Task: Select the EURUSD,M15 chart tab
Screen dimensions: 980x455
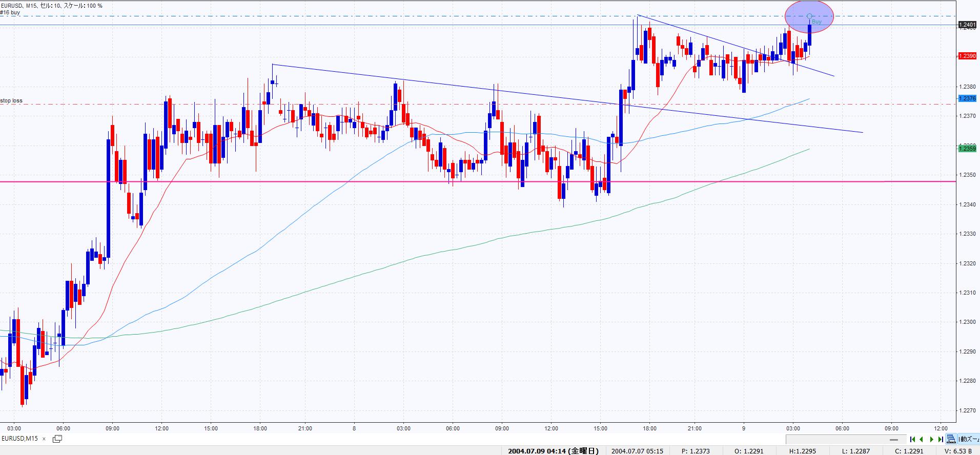Action: [20, 439]
